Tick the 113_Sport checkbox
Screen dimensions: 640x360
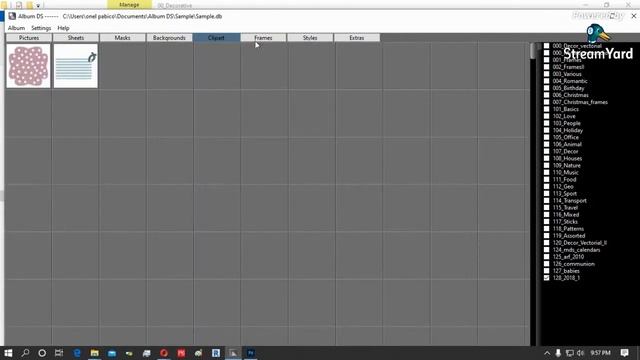tap(547, 193)
